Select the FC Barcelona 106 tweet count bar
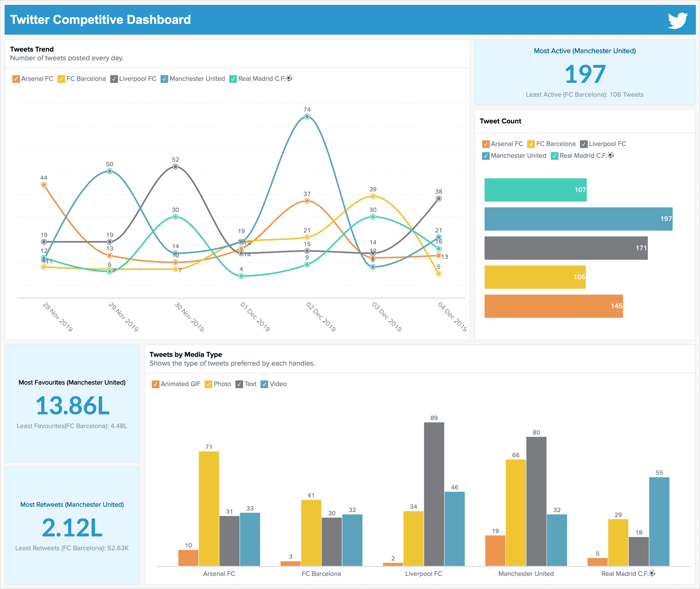Image resolution: width=700 pixels, height=589 pixels. (535, 277)
